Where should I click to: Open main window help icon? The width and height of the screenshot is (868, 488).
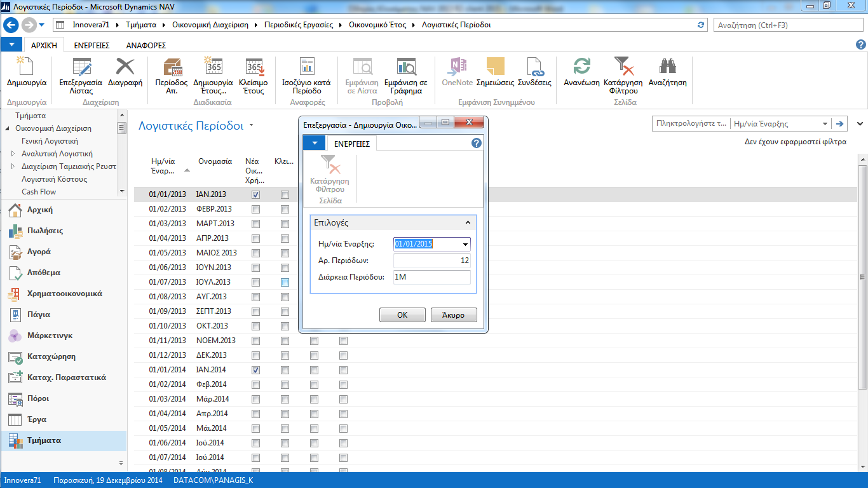point(861,44)
